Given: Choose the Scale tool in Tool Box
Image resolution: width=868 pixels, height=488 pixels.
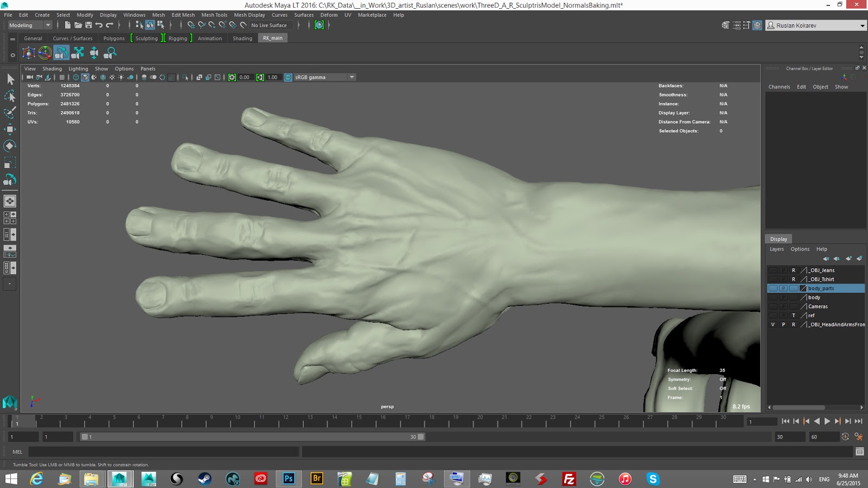Looking at the screenshot, I should point(10,163).
